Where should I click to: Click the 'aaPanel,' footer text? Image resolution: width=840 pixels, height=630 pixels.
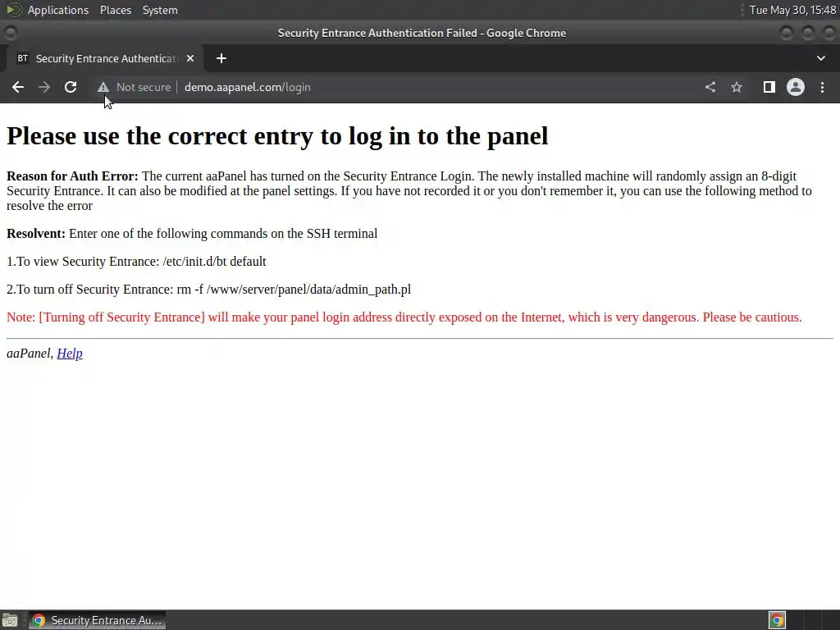click(x=30, y=354)
